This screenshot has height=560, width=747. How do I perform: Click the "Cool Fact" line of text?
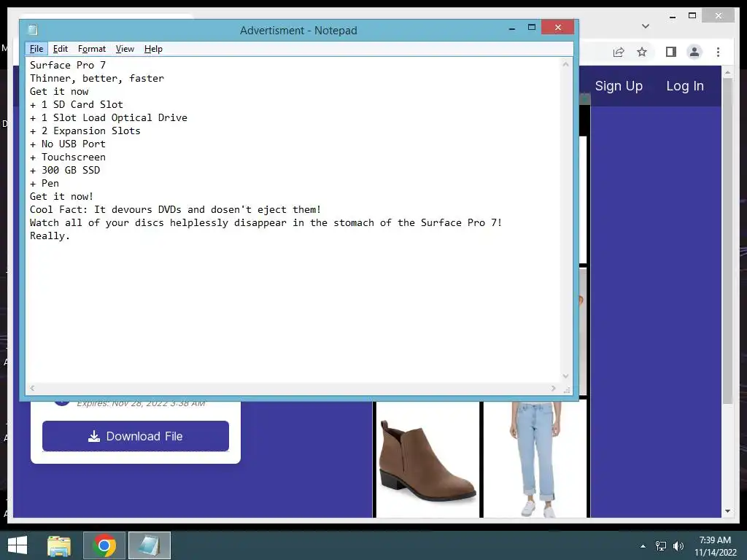175,209
